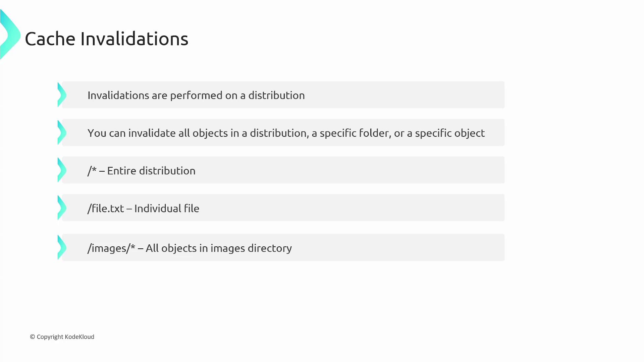Click the chevron bullet before "You can invalidate"
Image resolution: width=644 pixels, height=362 pixels.
(x=62, y=133)
